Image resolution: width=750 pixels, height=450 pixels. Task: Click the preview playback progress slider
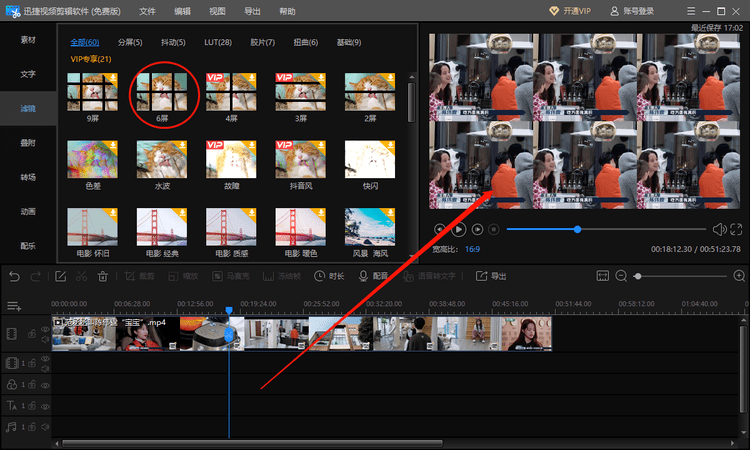click(606, 230)
